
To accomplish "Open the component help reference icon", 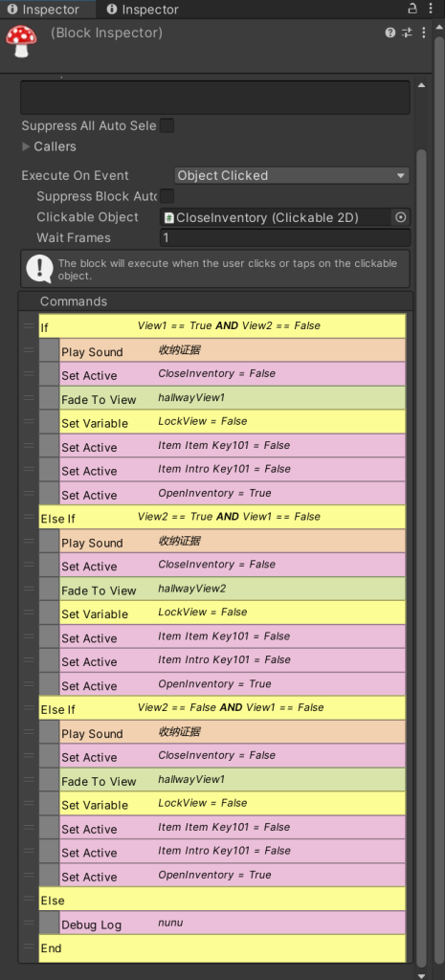I will pos(390,33).
